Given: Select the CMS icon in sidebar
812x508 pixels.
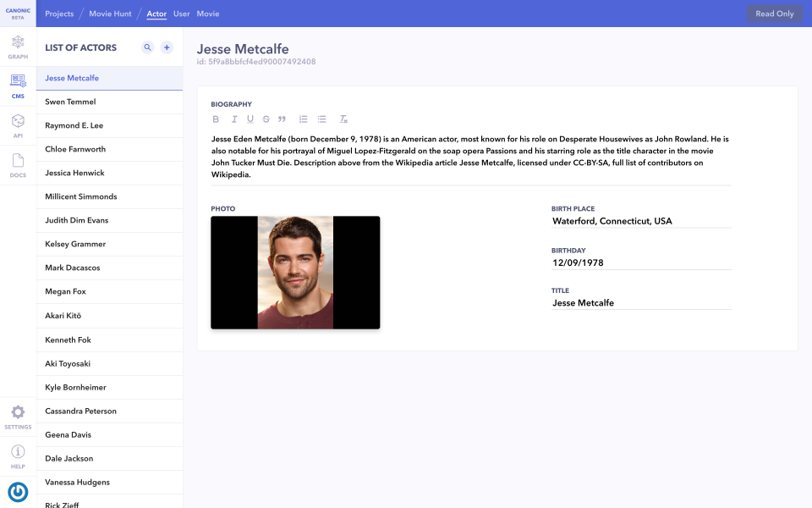Looking at the screenshot, I should click(18, 83).
